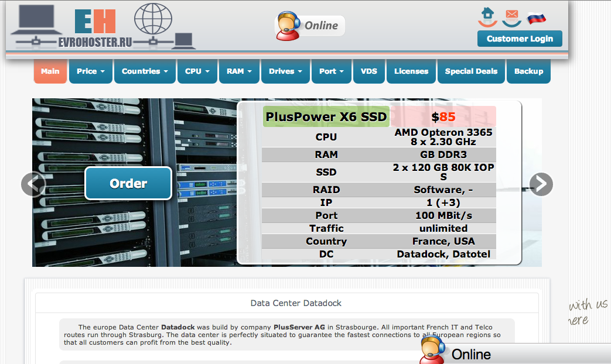Click the 1 (+3) IP value
The image size is (611, 364).
443,202
